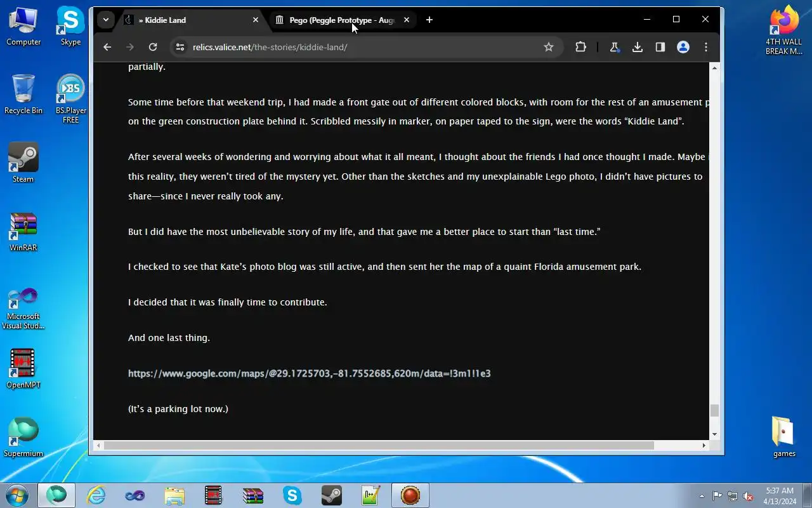Viewport: 812px width, 508px height.
Task: Select the BS.Player FREE shortcut
Action: coord(70,99)
